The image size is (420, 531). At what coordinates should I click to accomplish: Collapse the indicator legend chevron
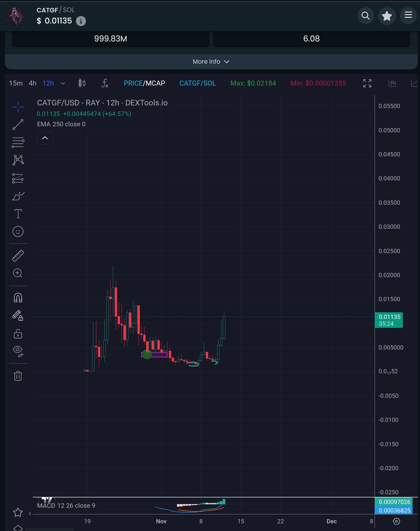tap(45, 138)
